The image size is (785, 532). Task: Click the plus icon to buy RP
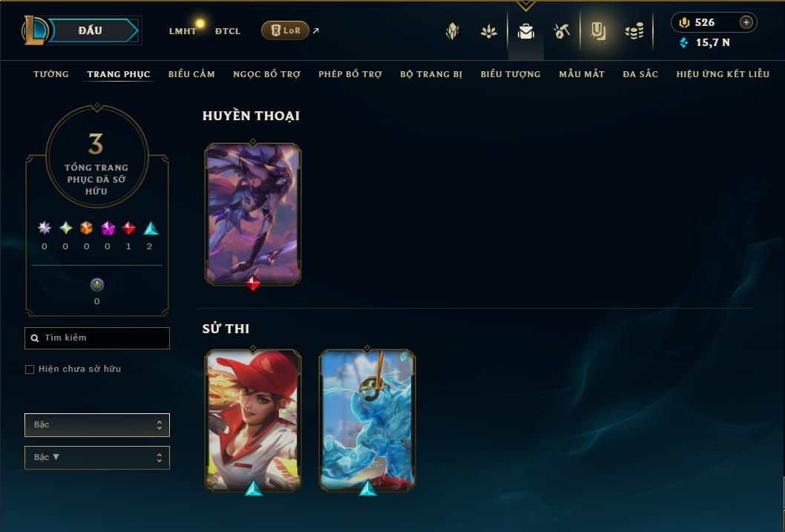(x=746, y=22)
